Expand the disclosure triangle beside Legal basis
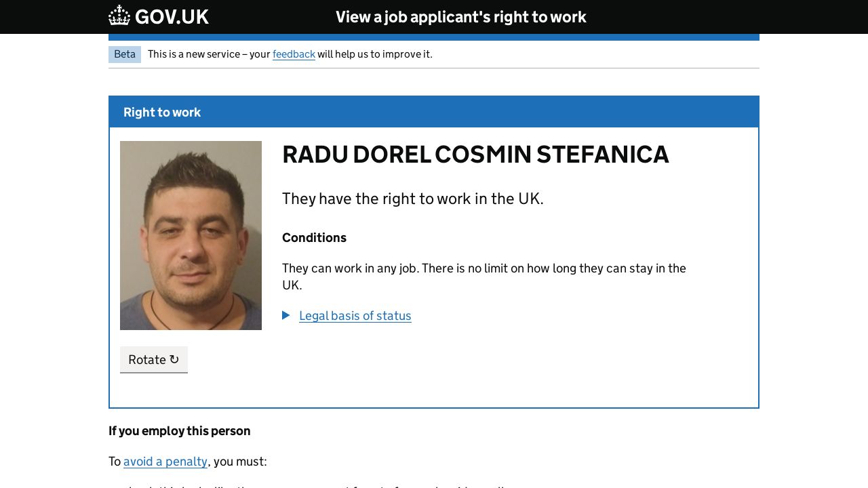868x488 pixels. [286, 315]
